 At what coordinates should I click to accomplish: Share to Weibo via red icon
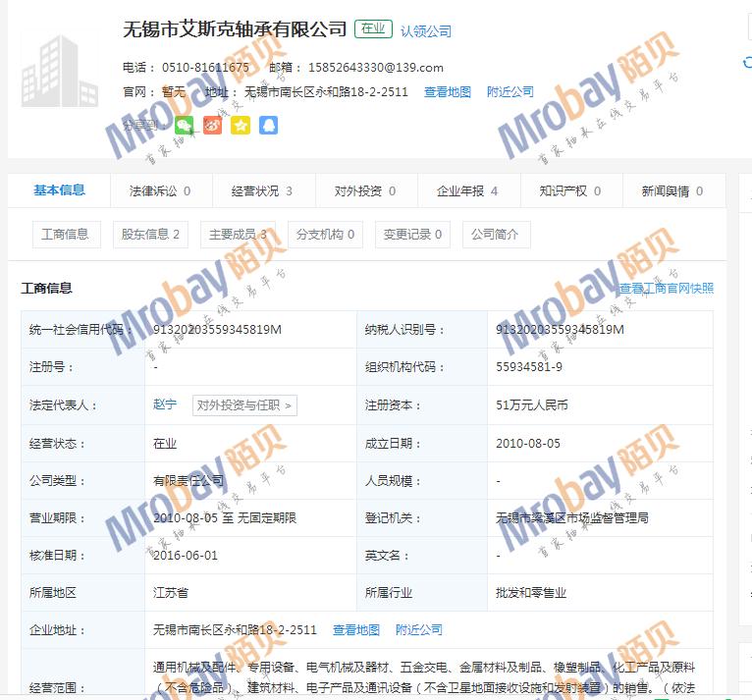pos(212,125)
